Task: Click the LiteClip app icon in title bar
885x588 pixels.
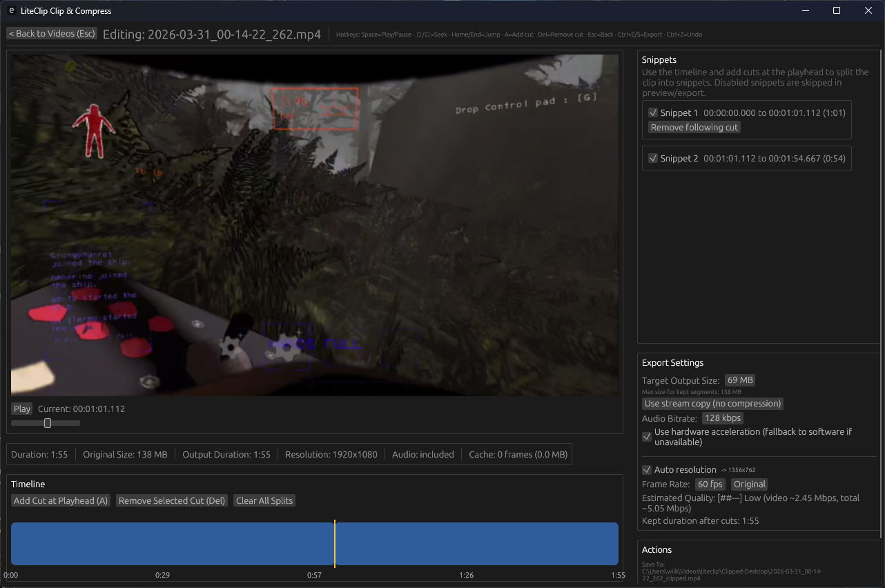Action: click(11, 11)
